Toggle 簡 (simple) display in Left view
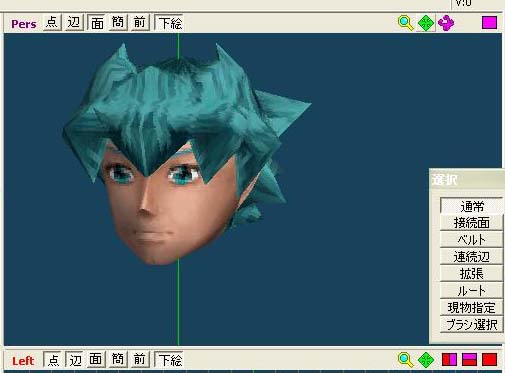 point(118,359)
